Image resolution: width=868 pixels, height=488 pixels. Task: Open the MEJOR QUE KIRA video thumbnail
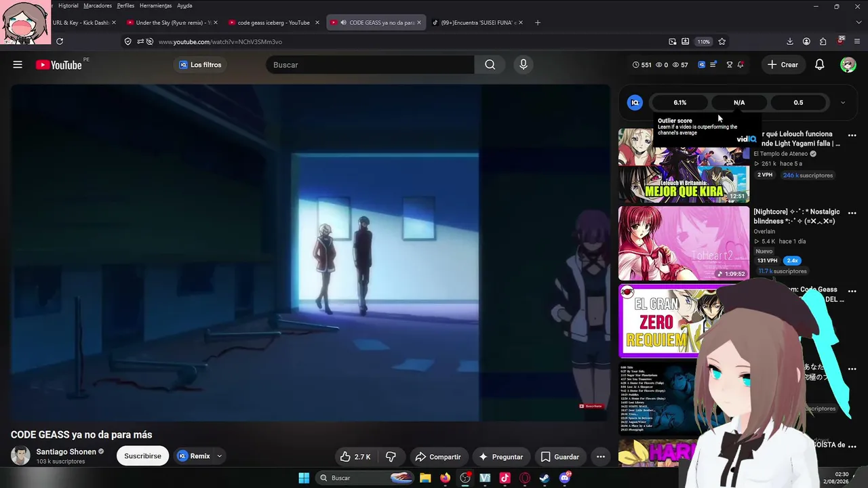684,165
